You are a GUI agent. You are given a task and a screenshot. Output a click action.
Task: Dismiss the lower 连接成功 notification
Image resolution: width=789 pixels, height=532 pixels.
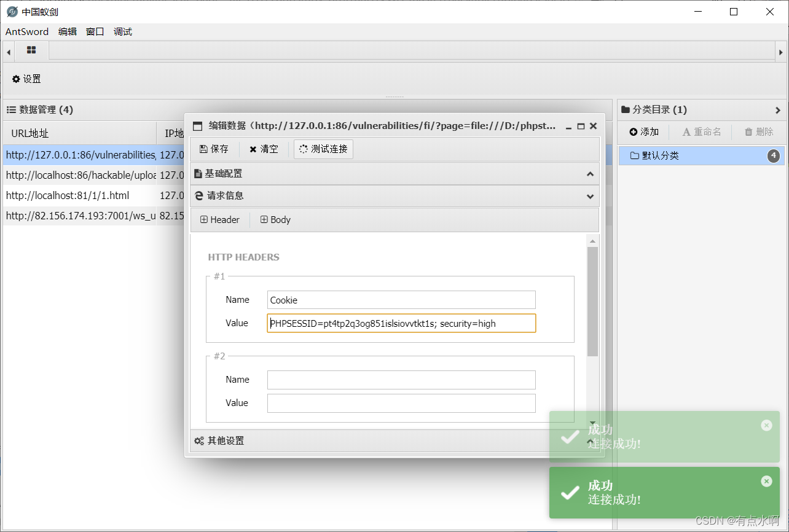(x=766, y=481)
